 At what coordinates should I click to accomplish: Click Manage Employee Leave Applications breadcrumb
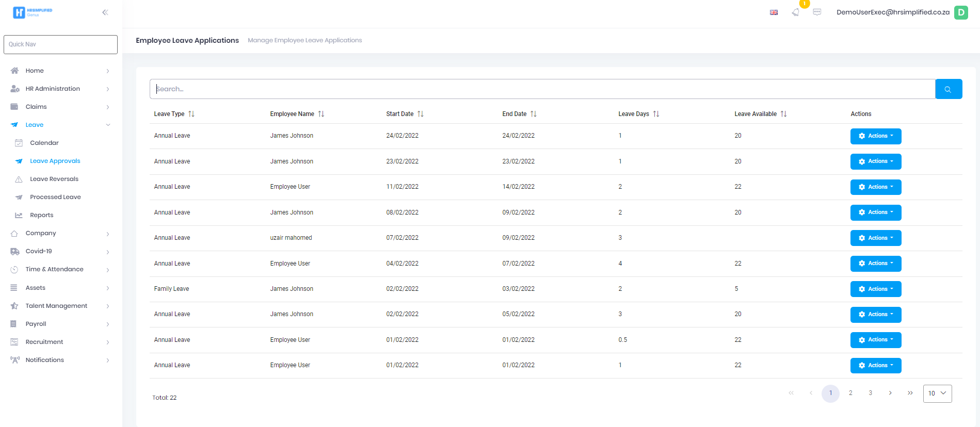304,40
